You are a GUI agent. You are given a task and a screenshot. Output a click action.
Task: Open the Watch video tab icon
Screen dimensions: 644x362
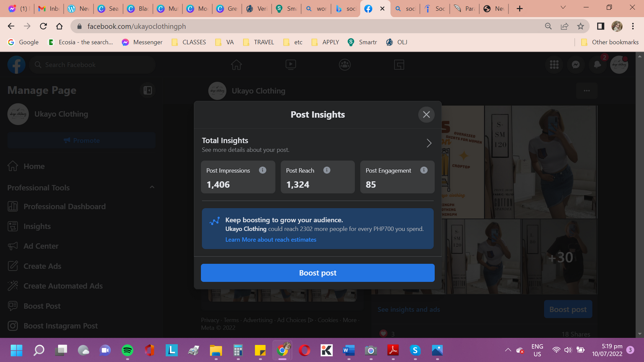[x=291, y=65]
